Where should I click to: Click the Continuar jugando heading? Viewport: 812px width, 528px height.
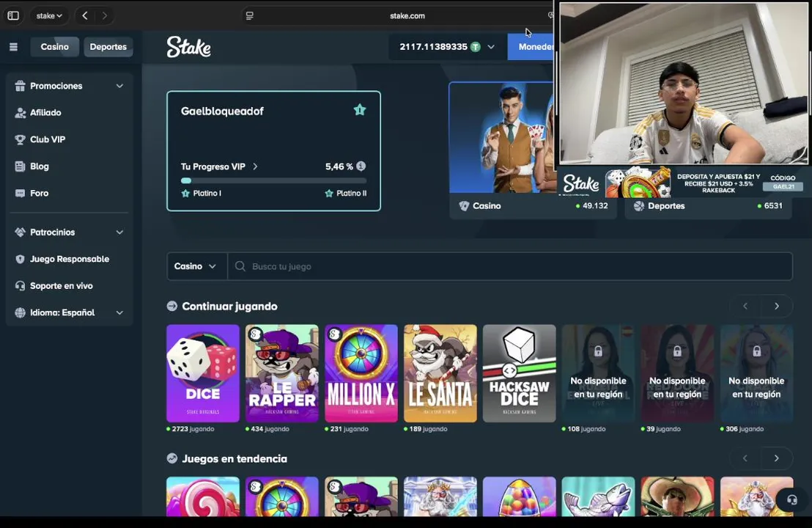coord(229,307)
